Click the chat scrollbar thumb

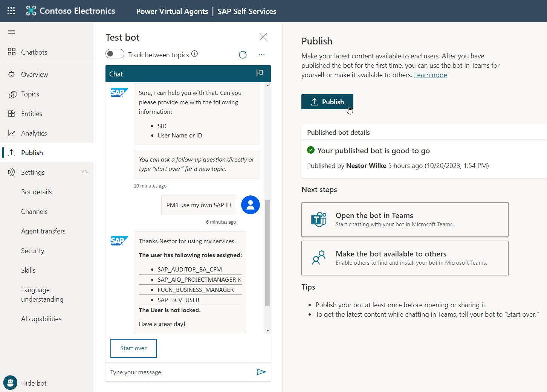coord(267,253)
